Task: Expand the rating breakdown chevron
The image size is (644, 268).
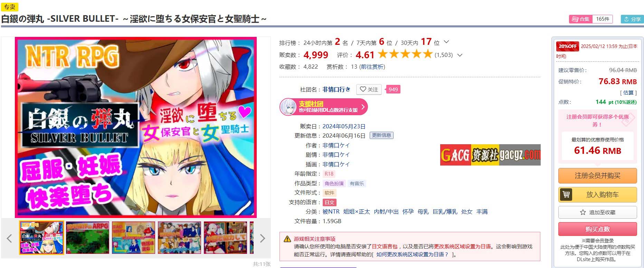Action: pos(460,55)
